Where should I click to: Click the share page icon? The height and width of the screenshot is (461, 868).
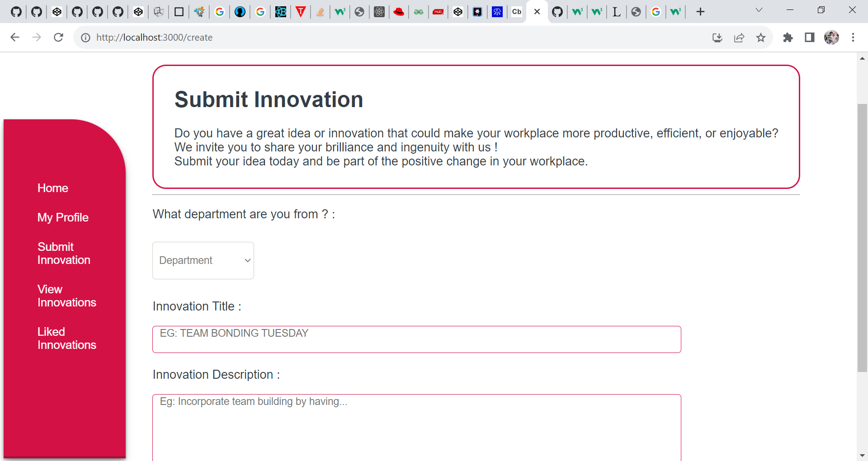(x=739, y=38)
